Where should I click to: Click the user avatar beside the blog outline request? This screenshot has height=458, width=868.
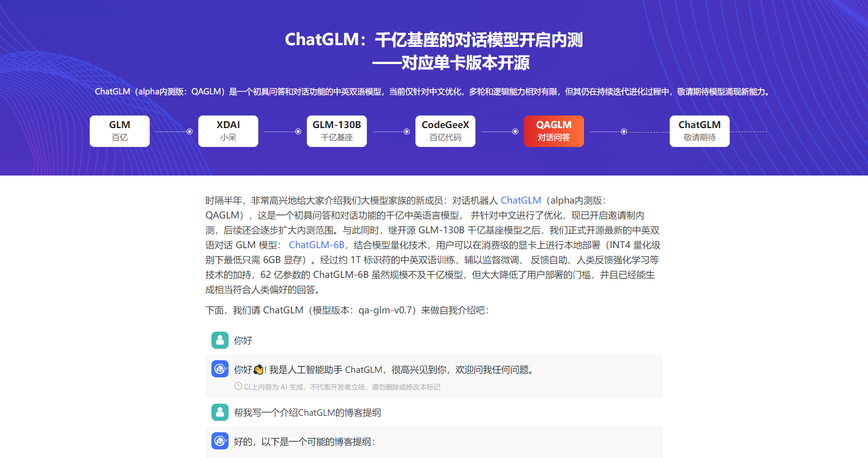[220, 412]
